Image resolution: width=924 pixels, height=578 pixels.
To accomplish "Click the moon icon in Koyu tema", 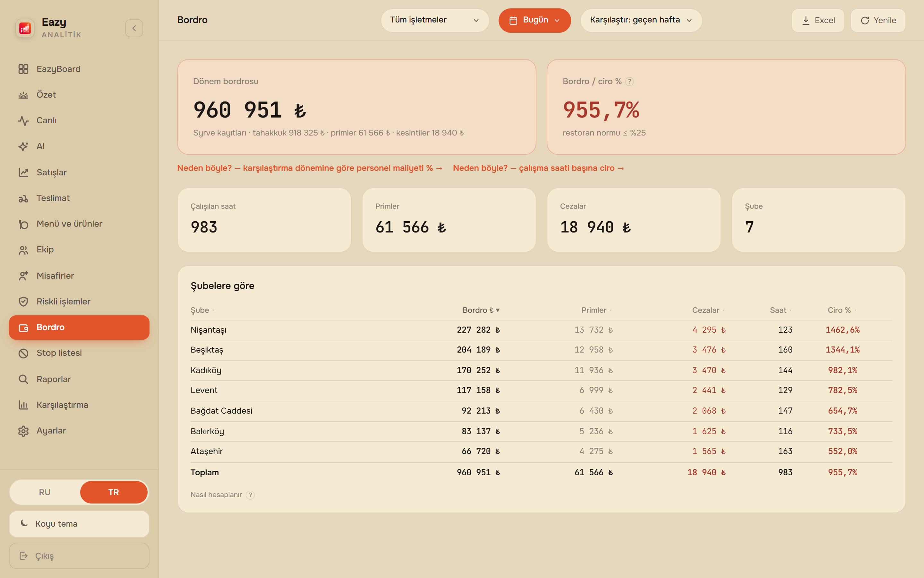I will click(24, 523).
